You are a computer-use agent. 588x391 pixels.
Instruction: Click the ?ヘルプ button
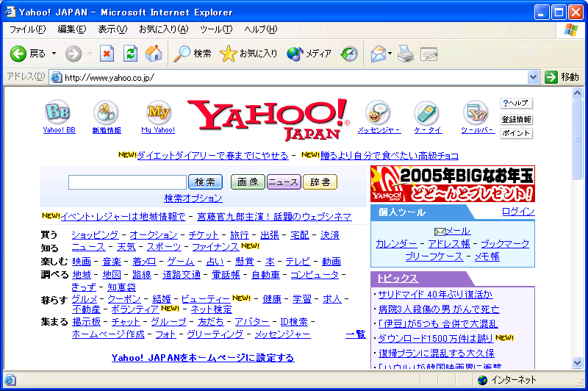(516, 103)
